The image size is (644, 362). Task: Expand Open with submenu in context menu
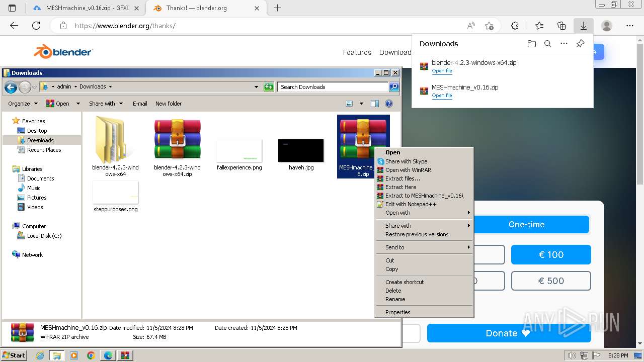point(425,213)
